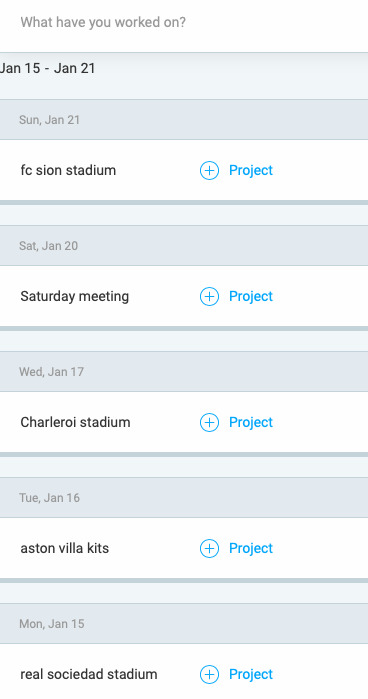Open Project picker for aston villa kits
This screenshot has width=368, height=699.
251,548
